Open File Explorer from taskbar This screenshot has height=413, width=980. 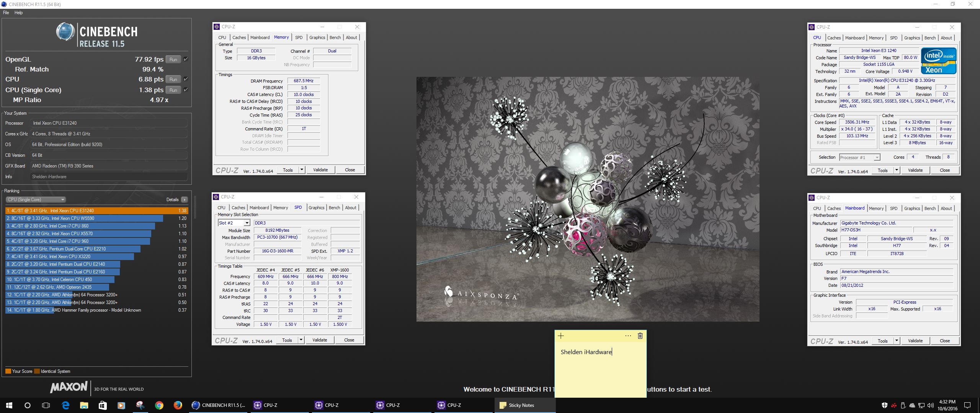point(84,405)
